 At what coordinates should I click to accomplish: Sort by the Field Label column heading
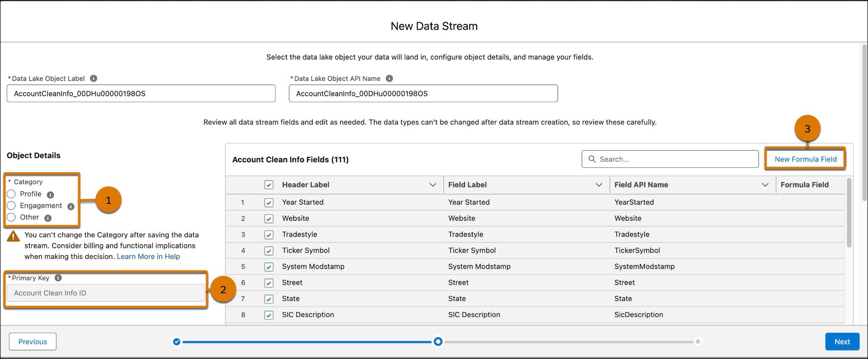[x=467, y=185]
